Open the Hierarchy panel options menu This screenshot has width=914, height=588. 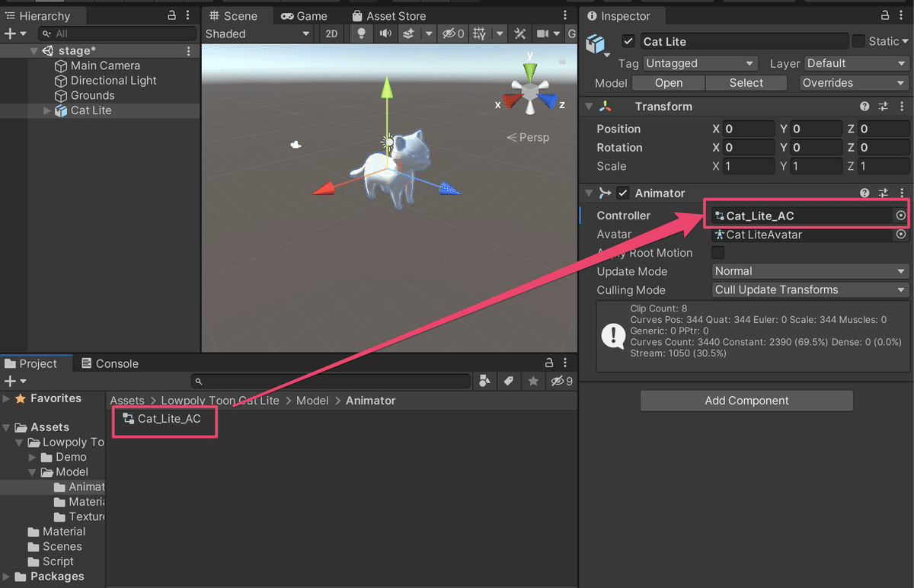(188, 16)
